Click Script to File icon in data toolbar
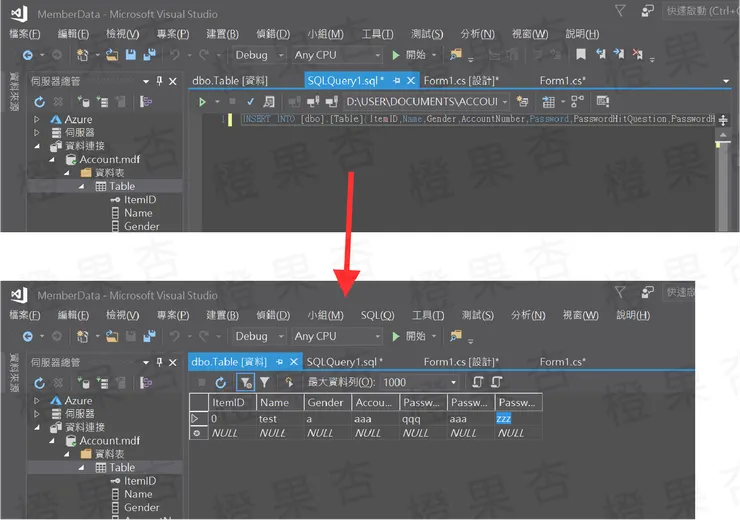The height and width of the screenshot is (520, 740). [496, 382]
